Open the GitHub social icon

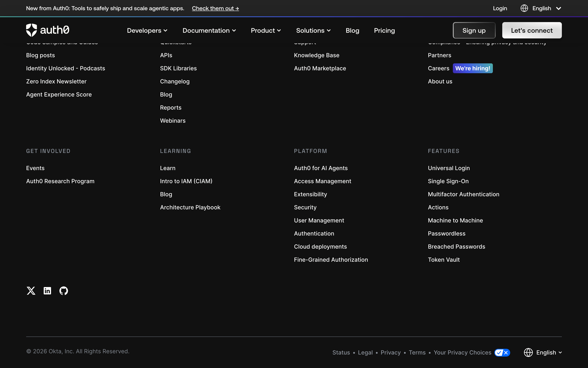tap(64, 291)
